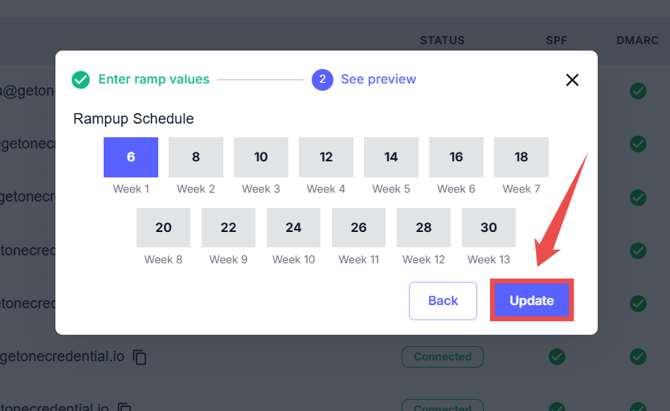Click the Connected status badge
Image resolution: width=670 pixels, height=411 pixels.
coord(442,356)
